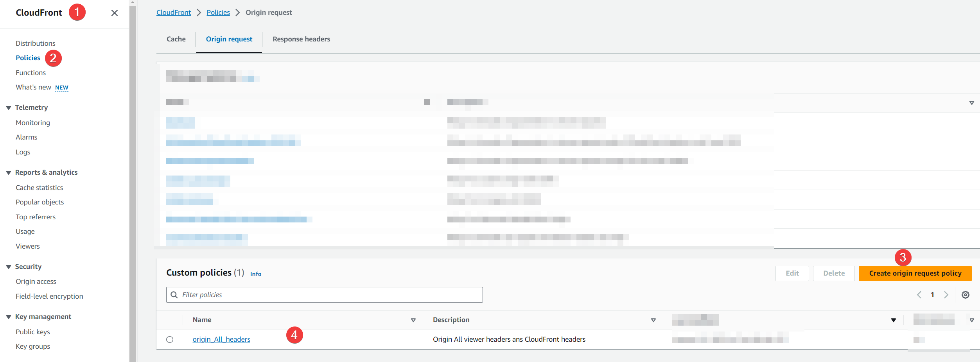Click the Delete button
980x362 pixels.
click(834, 273)
